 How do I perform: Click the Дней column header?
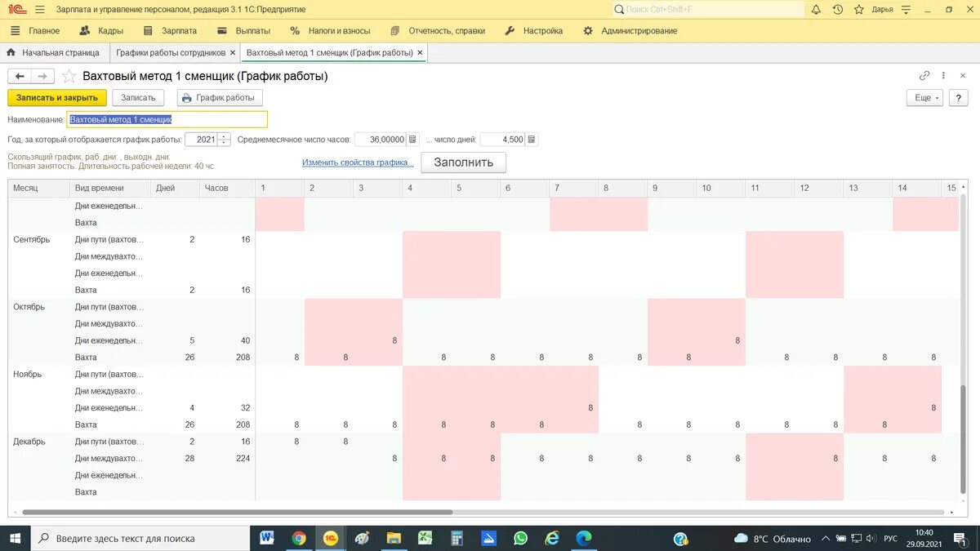coord(175,188)
